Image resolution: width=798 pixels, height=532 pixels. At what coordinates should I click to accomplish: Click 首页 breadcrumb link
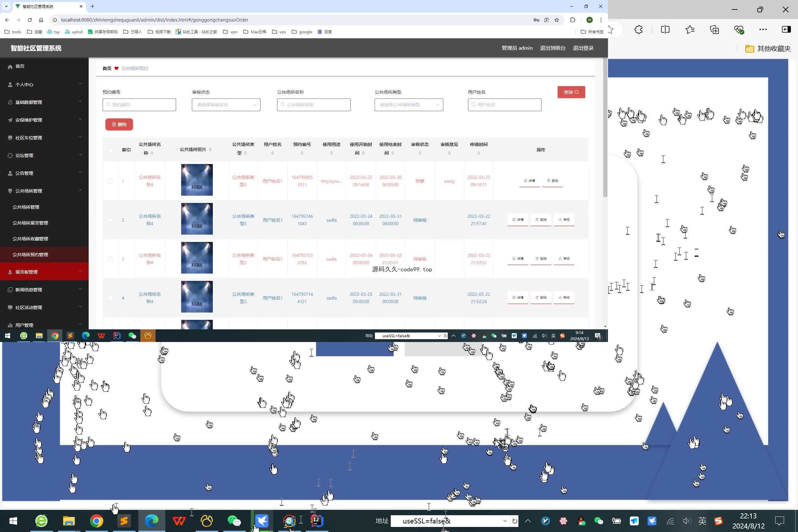pyautogui.click(x=107, y=68)
